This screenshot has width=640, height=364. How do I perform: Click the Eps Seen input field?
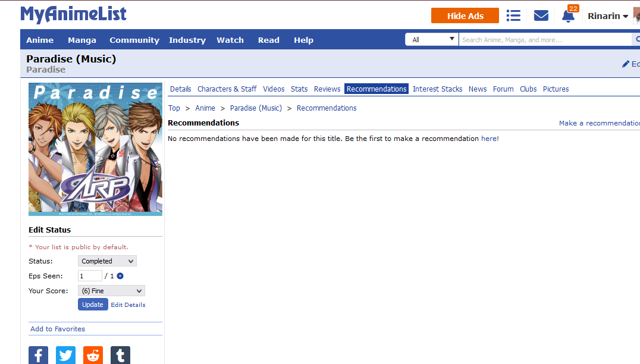click(x=90, y=276)
